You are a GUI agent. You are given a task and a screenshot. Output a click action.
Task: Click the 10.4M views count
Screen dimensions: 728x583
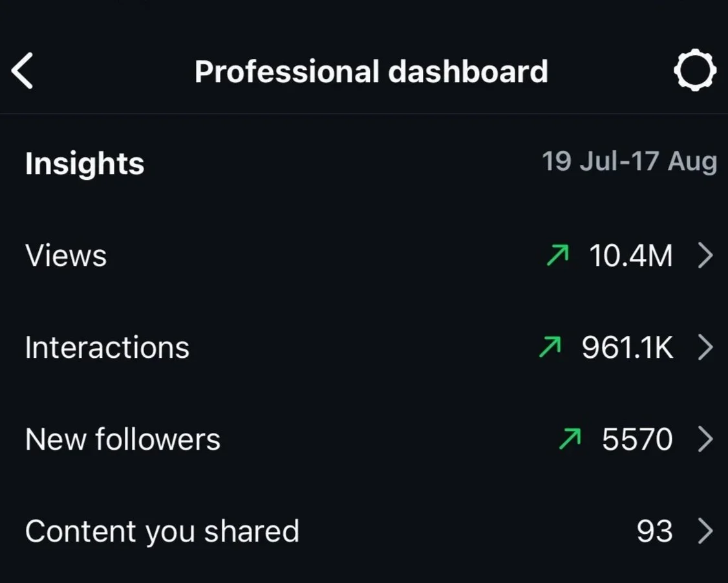point(631,256)
